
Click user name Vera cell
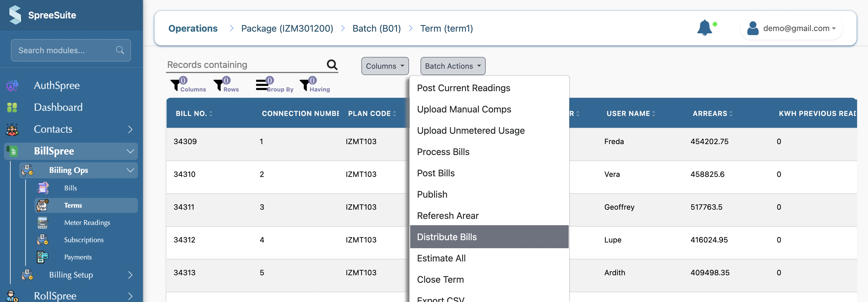click(x=612, y=175)
